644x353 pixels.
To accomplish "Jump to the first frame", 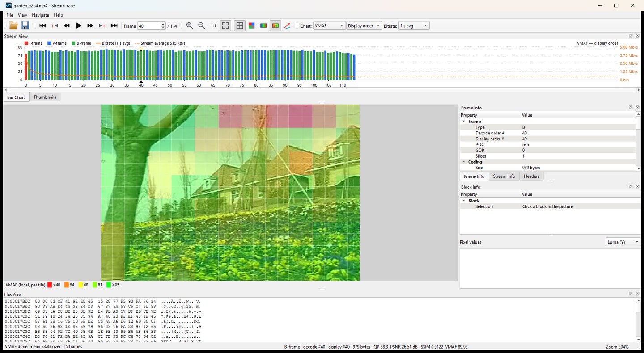I will pyautogui.click(x=43, y=26).
